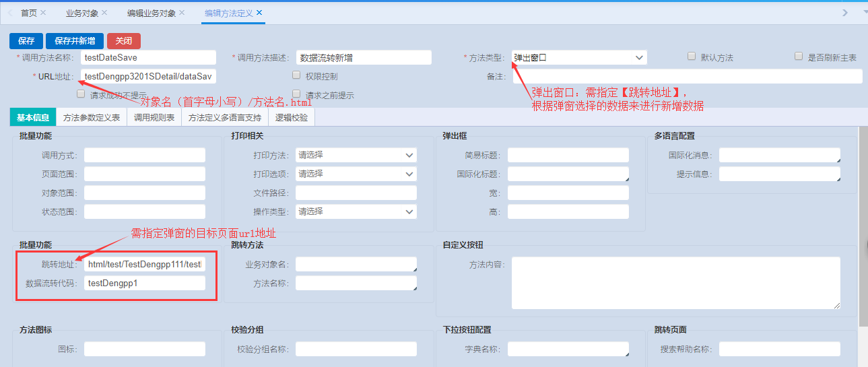Toggle the 是否刷新主表 checkbox

tap(799, 57)
